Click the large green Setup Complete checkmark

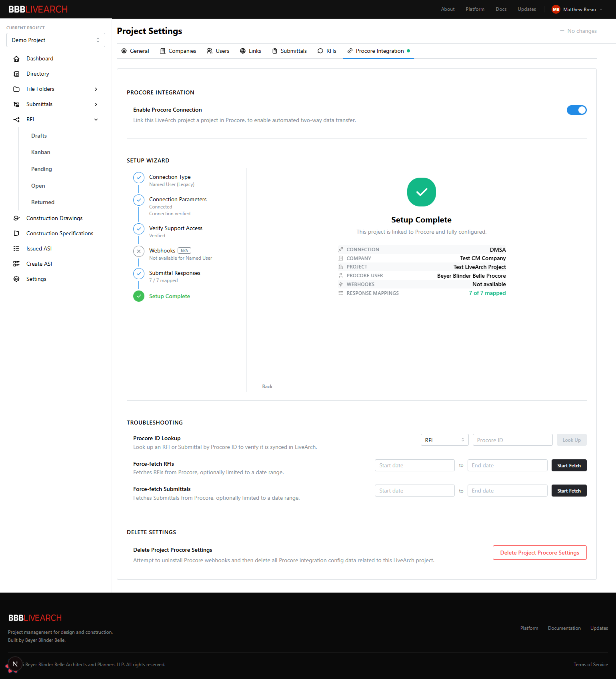422,192
